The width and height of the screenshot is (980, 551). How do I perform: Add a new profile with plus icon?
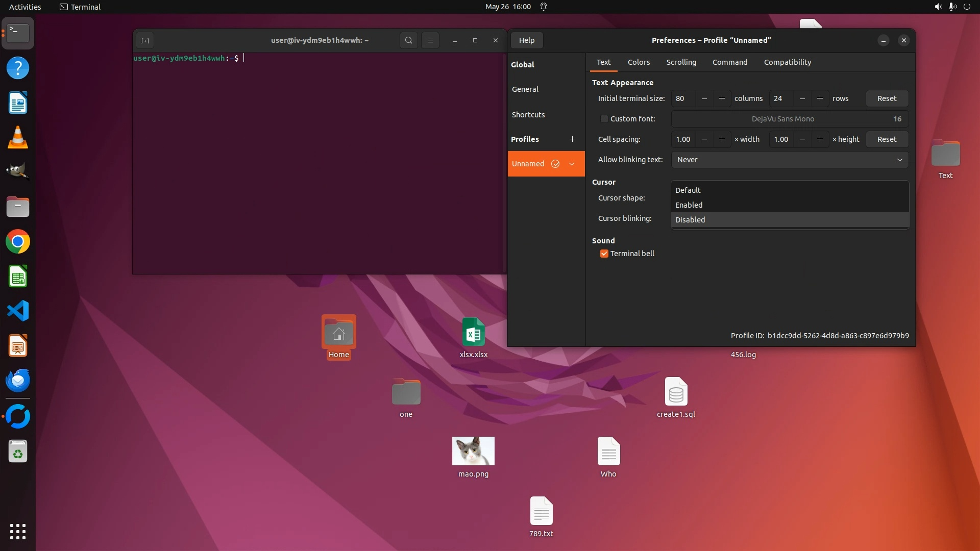572,139
